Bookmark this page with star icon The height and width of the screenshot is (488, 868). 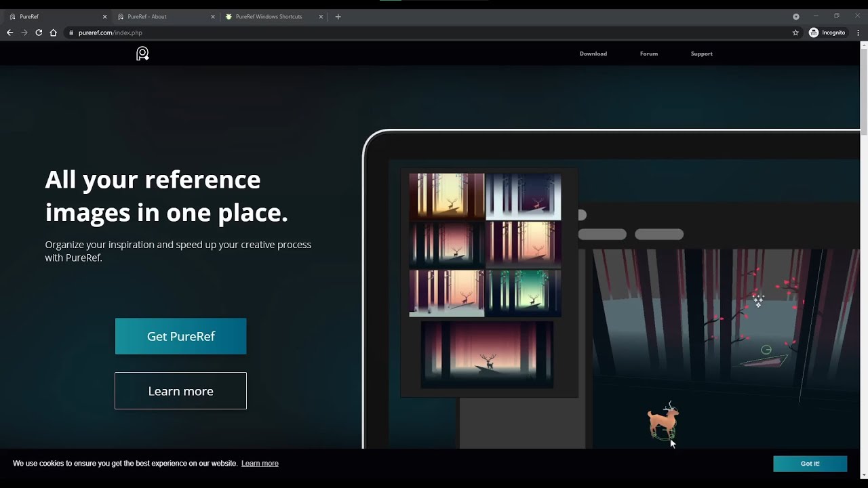coord(795,33)
